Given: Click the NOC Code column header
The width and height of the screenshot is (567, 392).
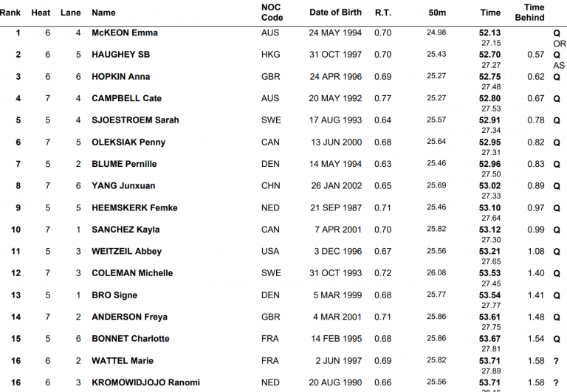Looking at the screenshot, I should click(x=272, y=13).
